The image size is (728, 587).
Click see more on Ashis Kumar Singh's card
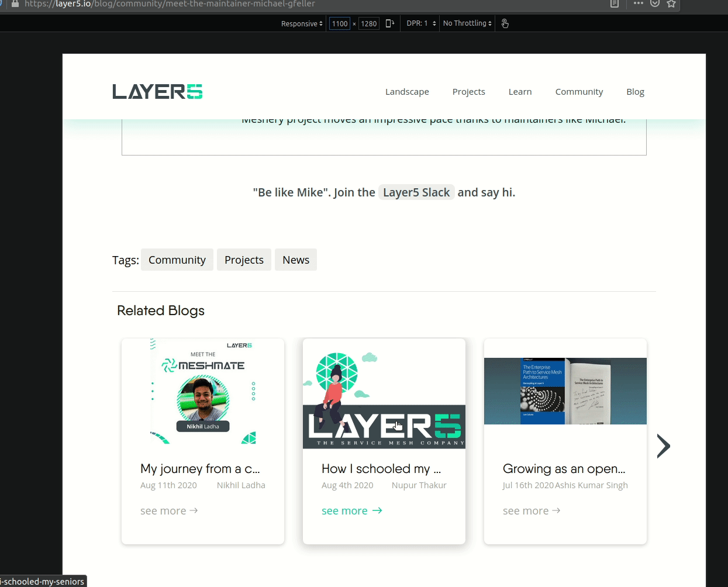(532, 511)
